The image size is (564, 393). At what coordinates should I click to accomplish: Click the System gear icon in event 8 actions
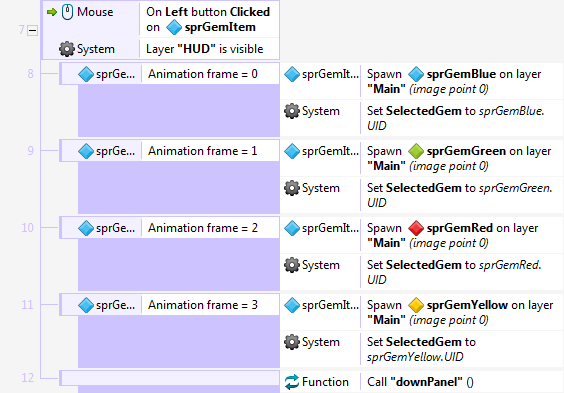(292, 111)
